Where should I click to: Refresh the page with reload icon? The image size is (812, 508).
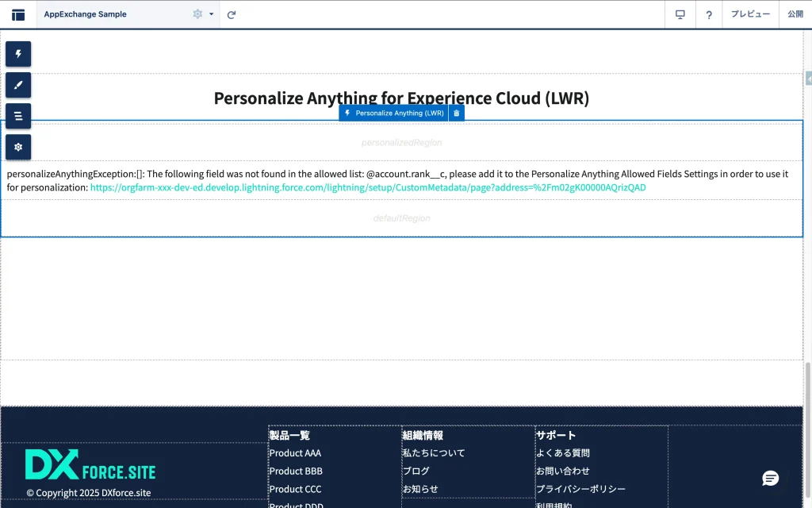click(232, 14)
